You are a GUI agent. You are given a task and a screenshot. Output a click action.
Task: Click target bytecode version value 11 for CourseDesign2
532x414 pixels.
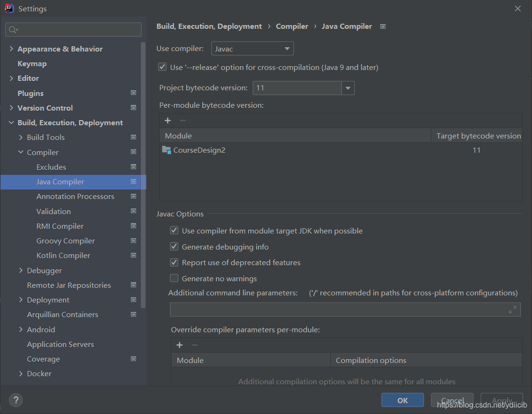click(476, 150)
